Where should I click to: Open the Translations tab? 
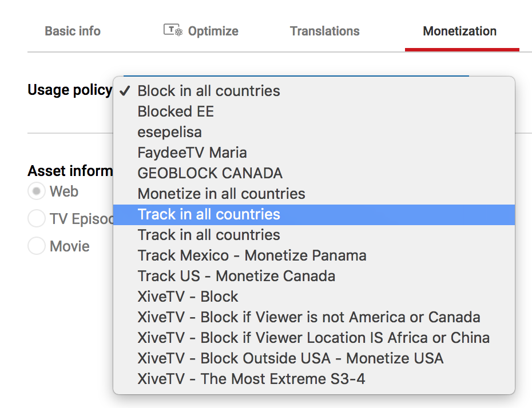click(324, 31)
